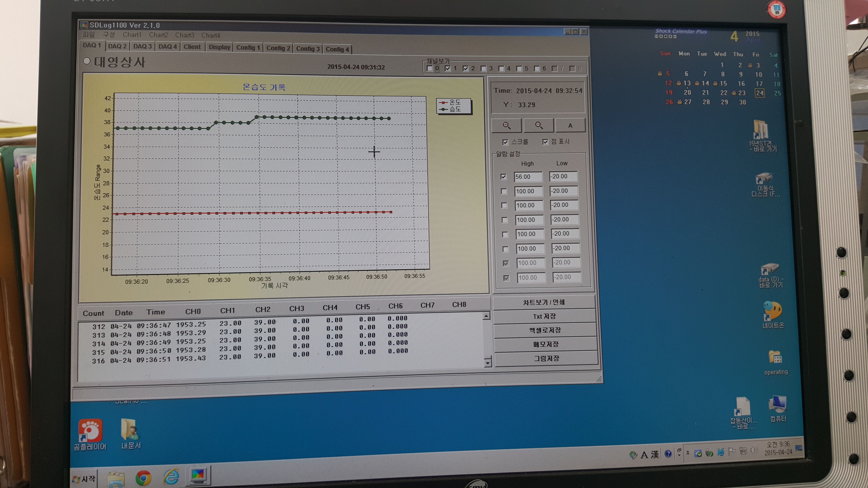Toggle the 스크롤 scroll checkbox

505,142
